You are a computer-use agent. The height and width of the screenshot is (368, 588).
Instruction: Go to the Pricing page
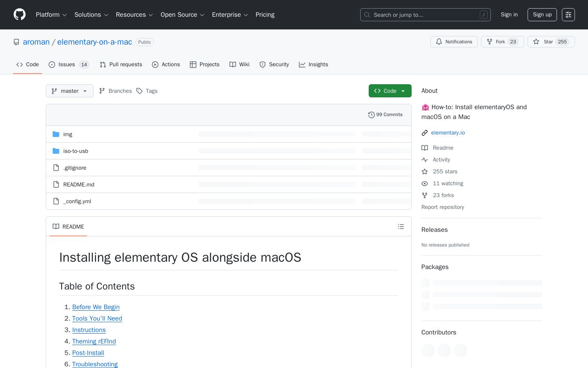pyautogui.click(x=265, y=15)
